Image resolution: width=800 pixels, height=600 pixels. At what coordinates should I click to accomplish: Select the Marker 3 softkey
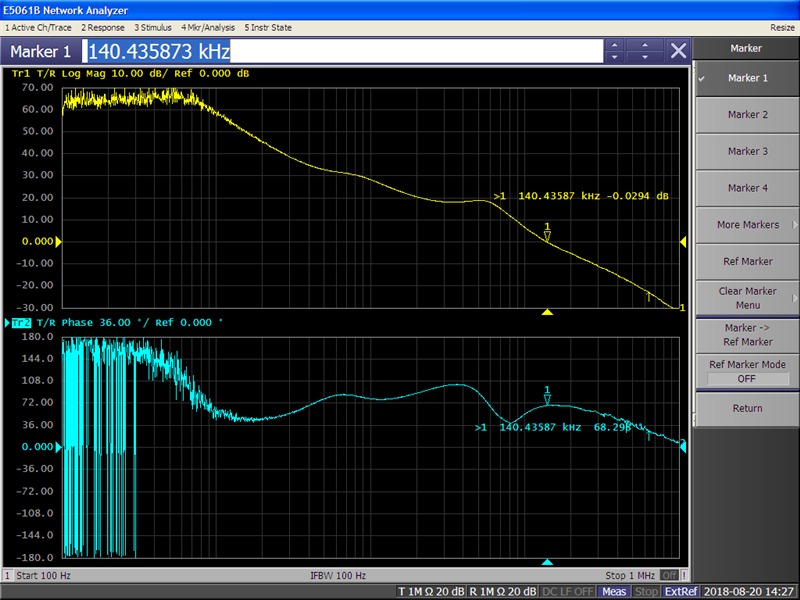click(747, 152)
